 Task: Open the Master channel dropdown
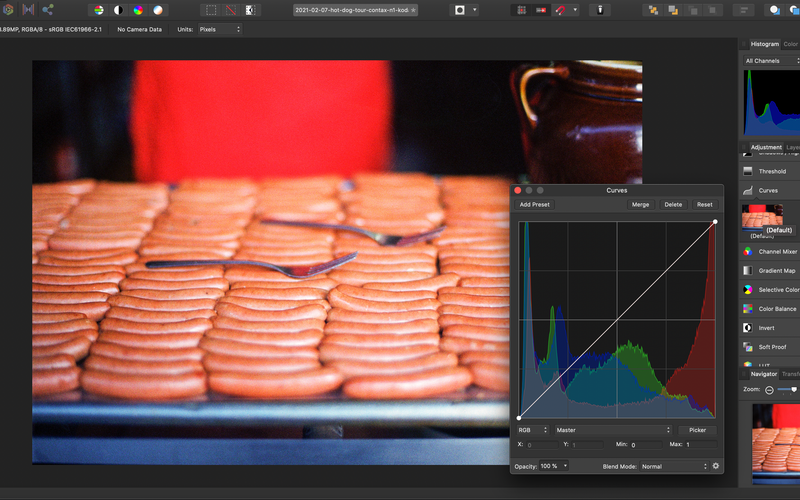[x=613, y=430]
